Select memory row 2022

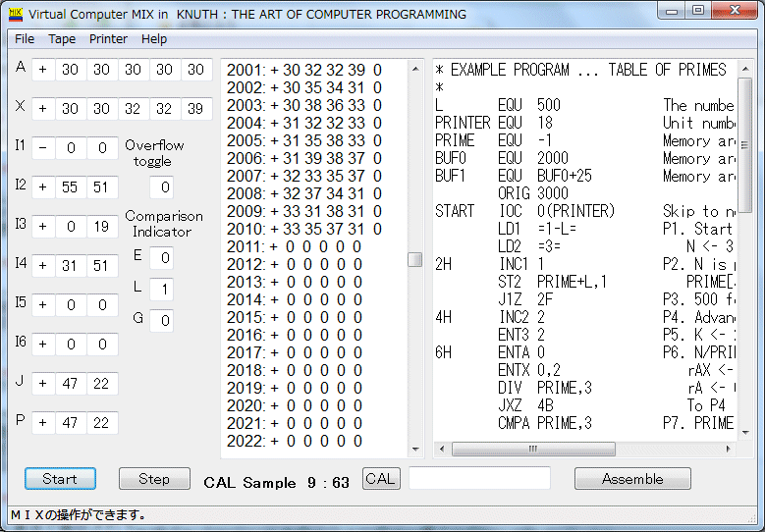(x=295, y=442)
